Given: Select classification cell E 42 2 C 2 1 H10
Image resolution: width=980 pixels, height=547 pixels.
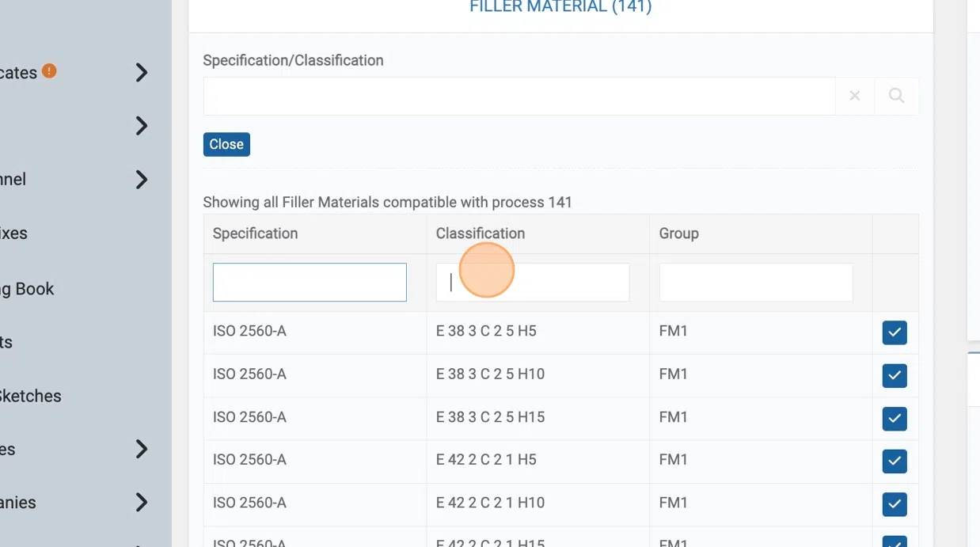Looking at the screenshot, I should click(490, 502).
